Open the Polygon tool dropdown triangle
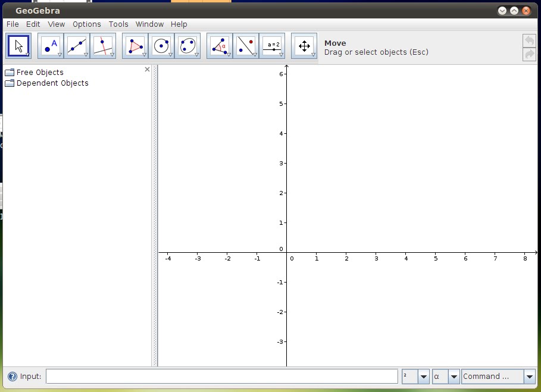The width and height of the screenshot is (541, 392). coord(144,55)
